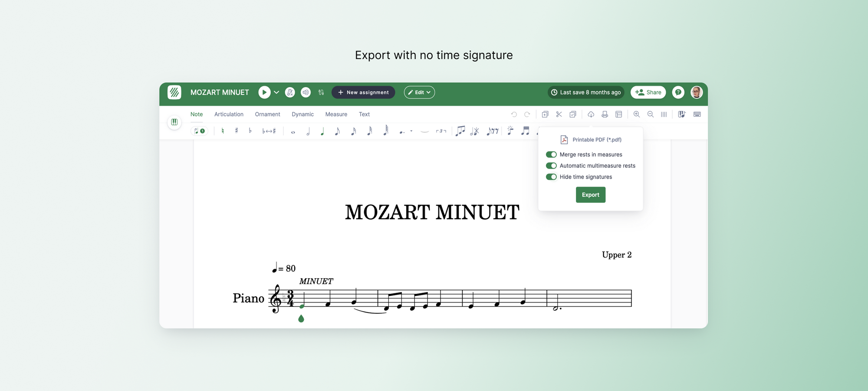The height and width of the screenshot is (391, 868).
Task: Add a dot to the note
Action: pos(402,132)
